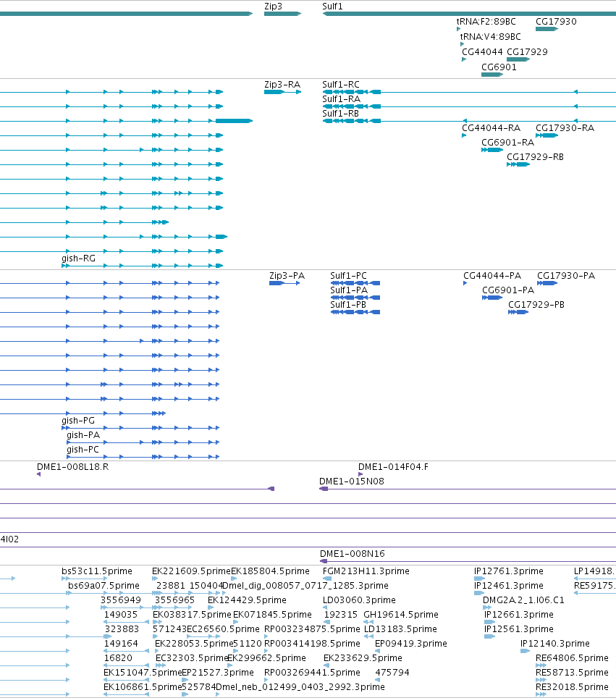Click the EK106861.5prime EST
Image resolution: width=616 pixels, height=698 pixels.
[126, 694]
